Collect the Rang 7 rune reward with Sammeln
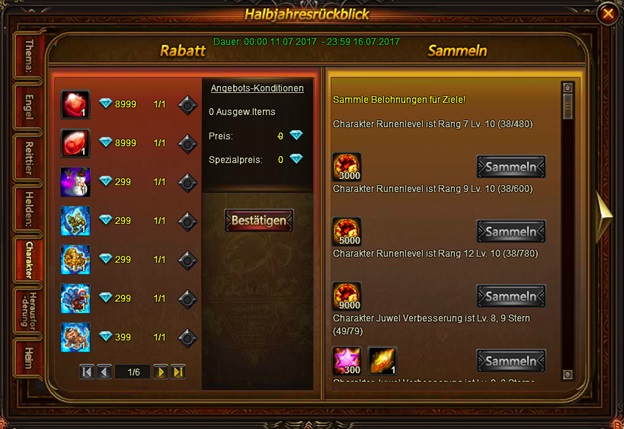The image size is (624, 429). point(511,167)
